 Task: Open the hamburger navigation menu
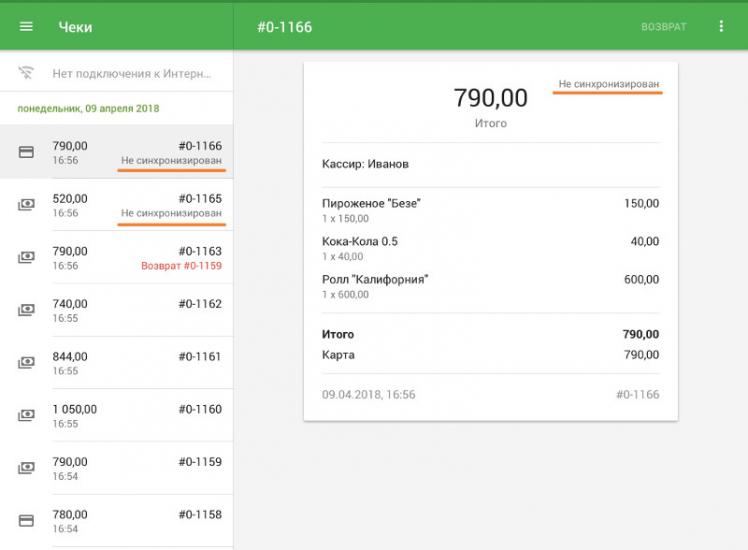(26, 27)
